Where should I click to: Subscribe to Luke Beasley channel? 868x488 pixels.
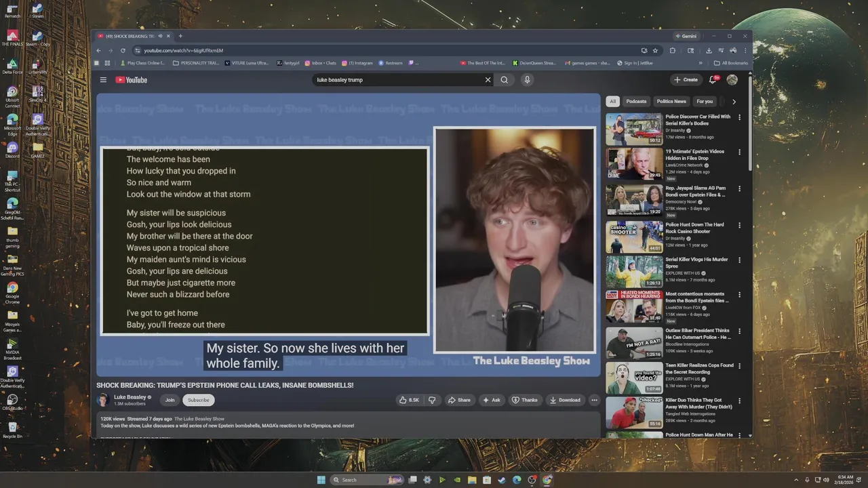click(x=199, y=400)
